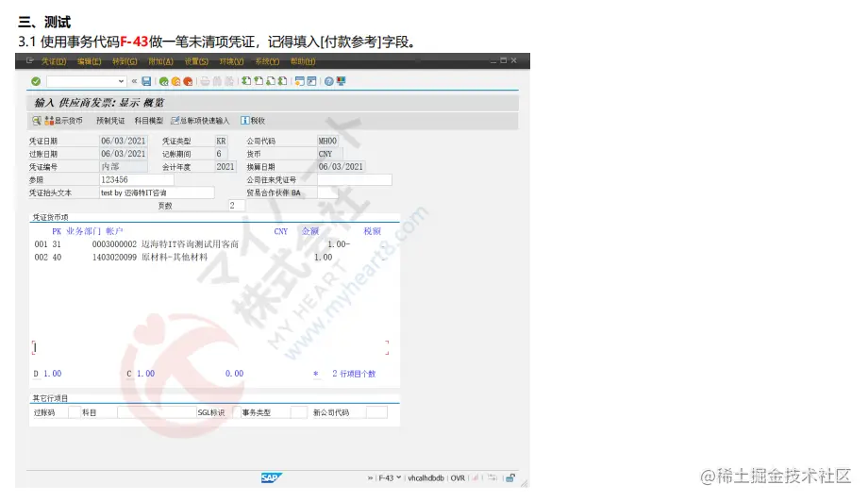Viewport: 868px width, 502px height.
Task: Click the Save disk icon in toolbar
Action: (x=146, y=81)
